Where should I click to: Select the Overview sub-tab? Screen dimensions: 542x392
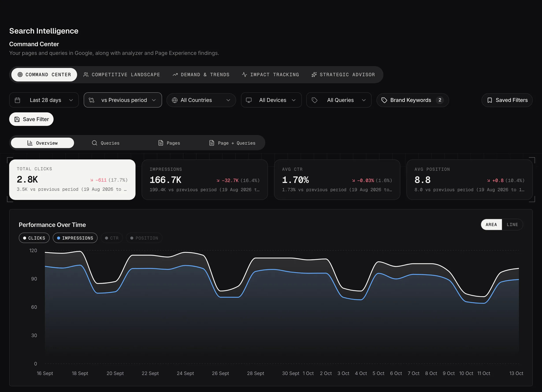[43, 143]
